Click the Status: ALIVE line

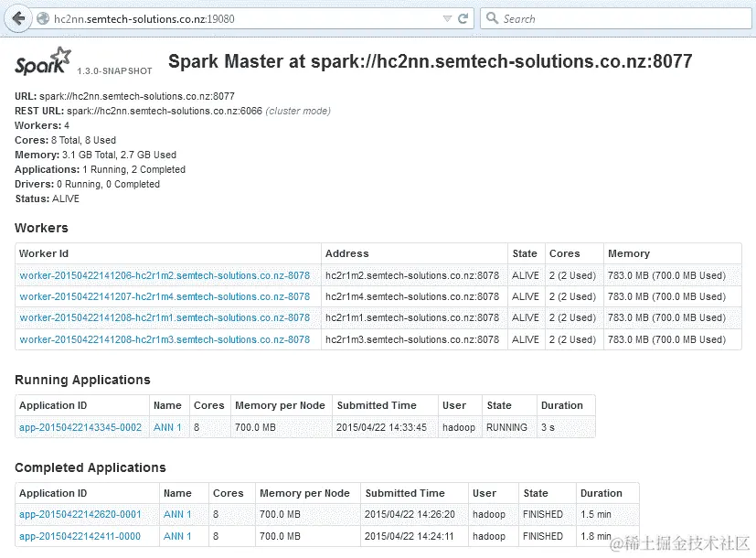(x=47, y=199)
